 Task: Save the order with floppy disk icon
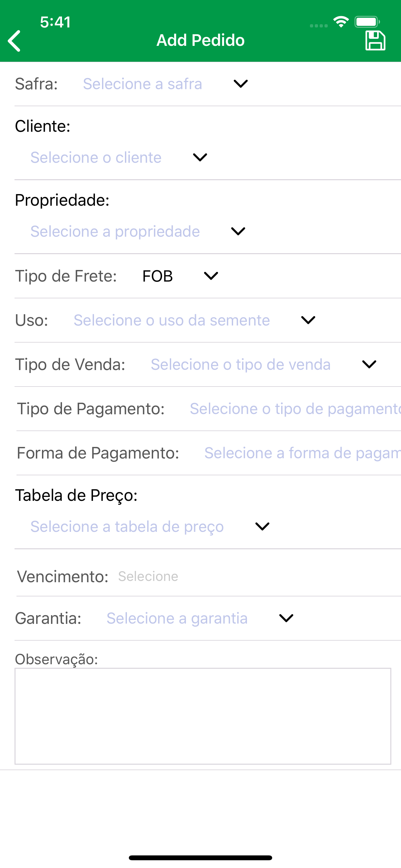pos(375,40)
